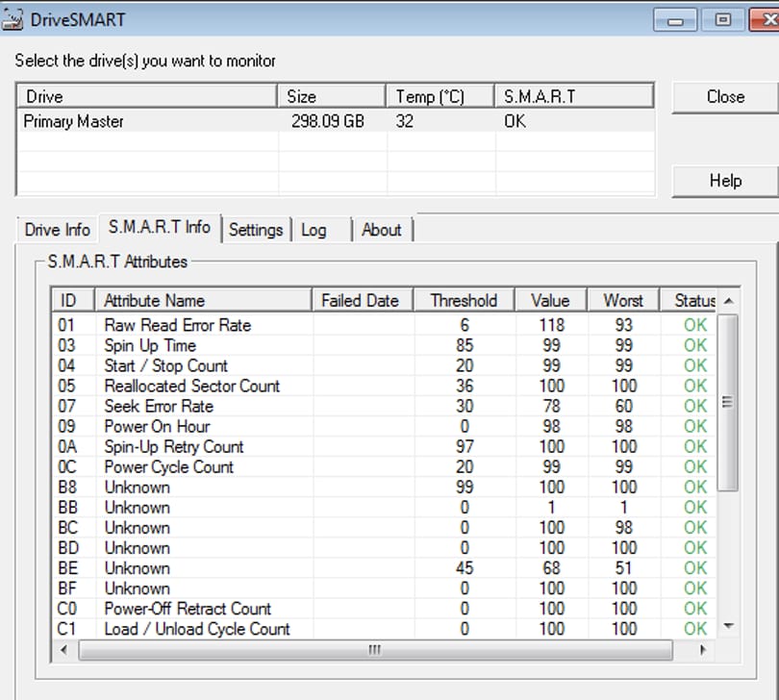Select the Start / Stop Count row

pyautogui.click(x=384, y=365)
